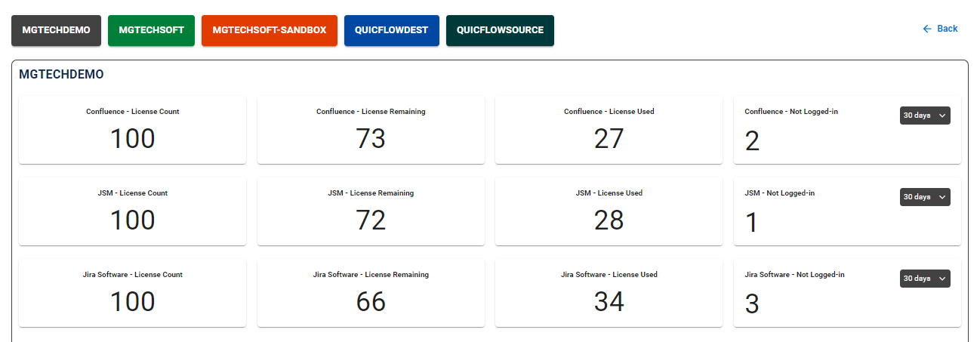Open the MGTECHSOFT-SANDBOX site
The height and width of the screenshot is (342, 980).
pyautogui.click(x=270, y=30)
